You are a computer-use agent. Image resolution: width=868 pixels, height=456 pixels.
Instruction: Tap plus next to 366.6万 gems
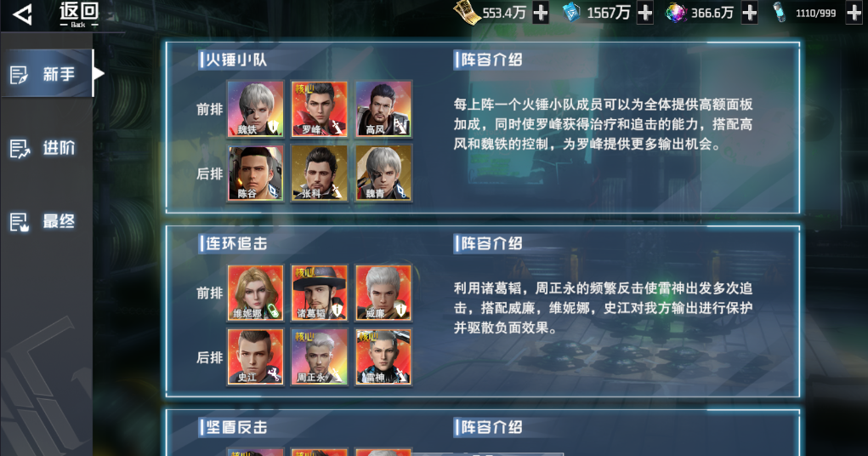(749, 14)
